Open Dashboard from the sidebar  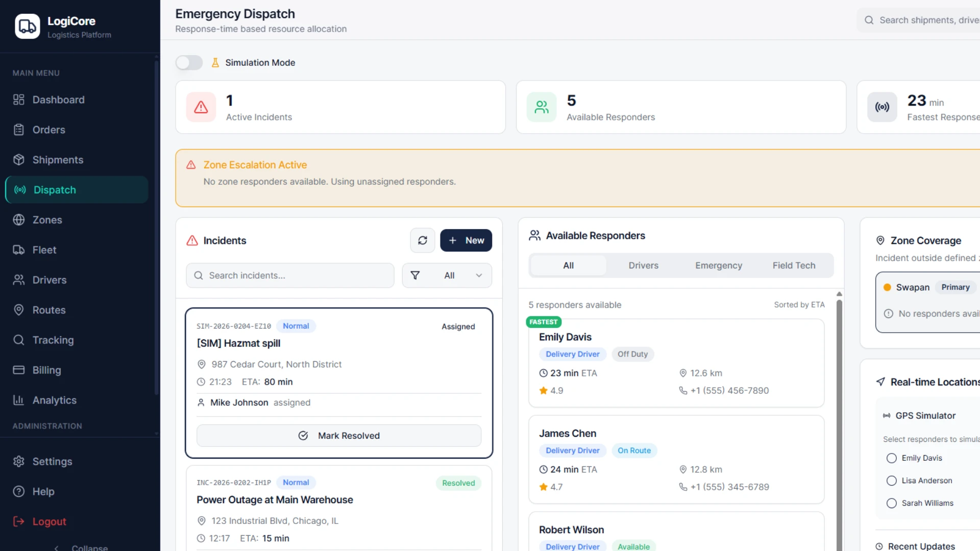(x=77, y=99)
